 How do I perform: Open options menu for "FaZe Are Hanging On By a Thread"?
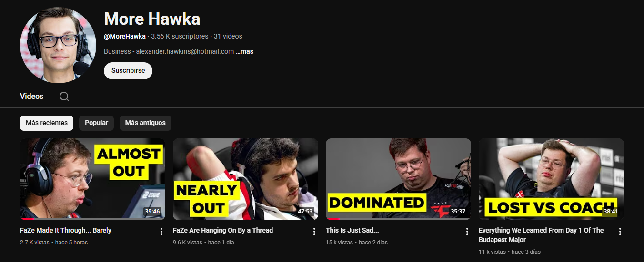tap(314, 232)
